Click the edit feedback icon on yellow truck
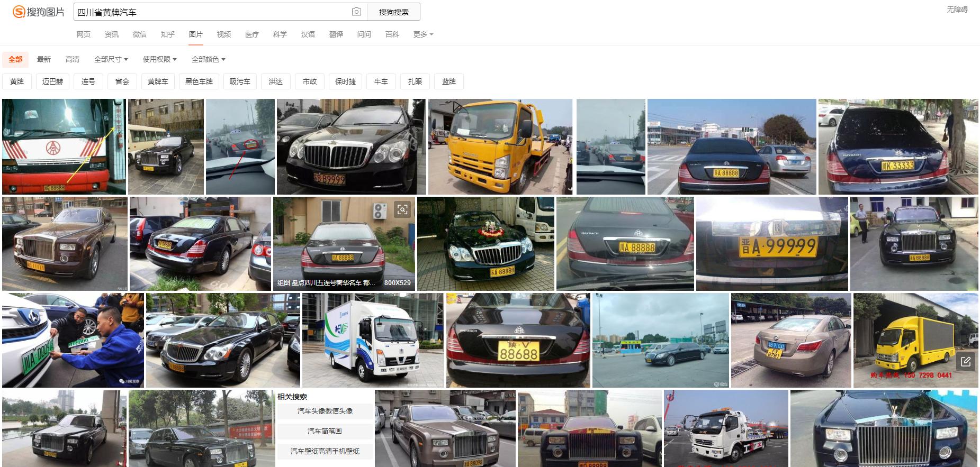The image size is (980, 467). click(965, 362)
